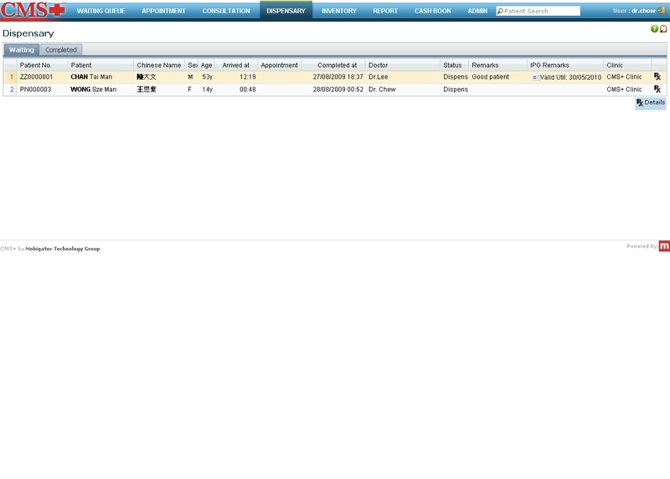Select the Waiting tab

click(21, 50)
